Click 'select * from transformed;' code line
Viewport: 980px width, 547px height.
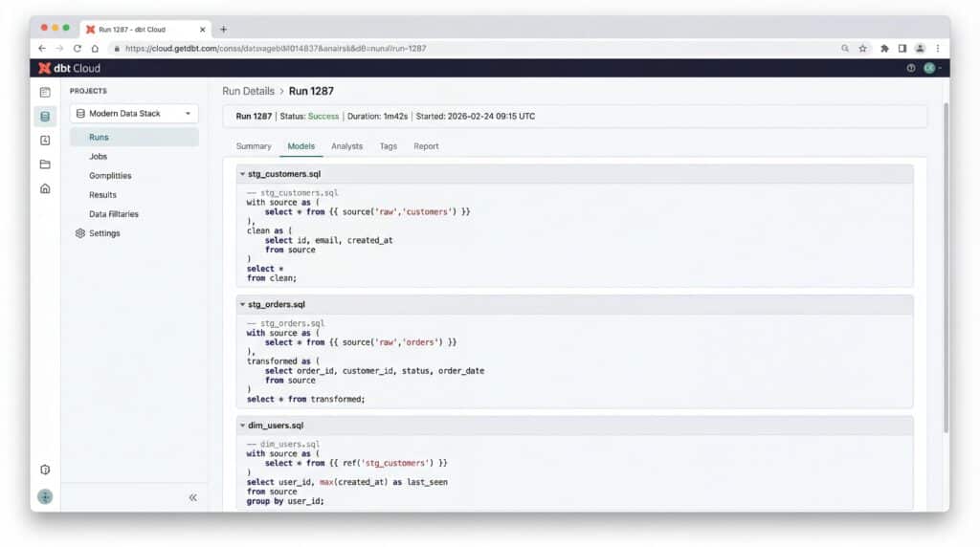pyautogui.click(x=305, y=400)
